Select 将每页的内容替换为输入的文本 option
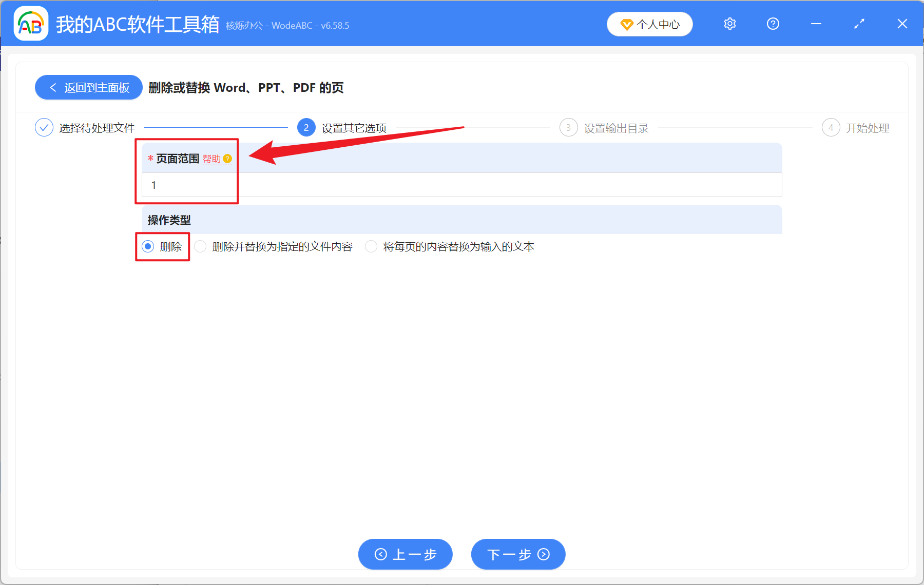This screenshot has height=585, width=924. (x=371, y=246)
